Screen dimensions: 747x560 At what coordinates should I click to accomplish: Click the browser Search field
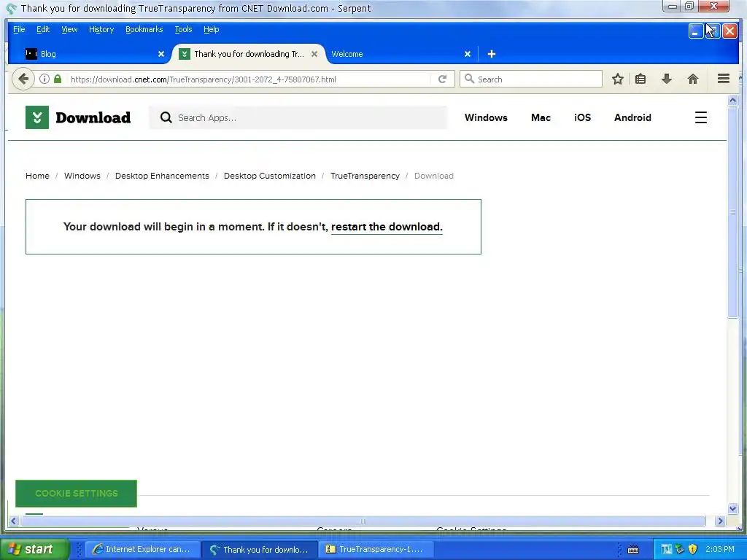coord(531,79)
